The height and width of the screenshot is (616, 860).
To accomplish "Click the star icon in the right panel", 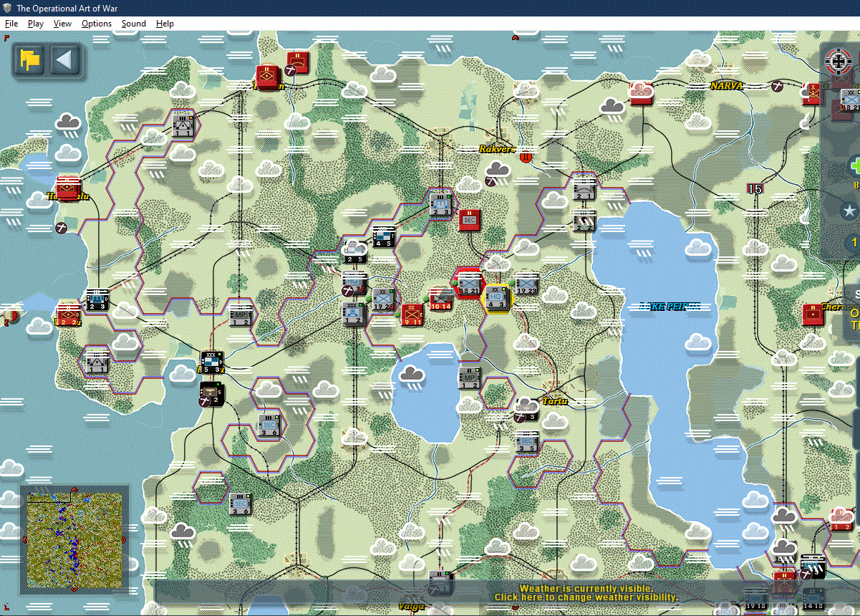I will (850, 211).
